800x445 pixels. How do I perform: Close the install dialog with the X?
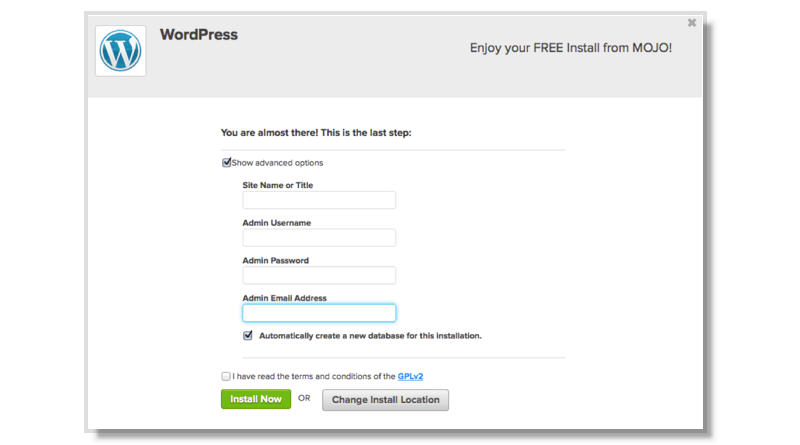click(692, 23)
